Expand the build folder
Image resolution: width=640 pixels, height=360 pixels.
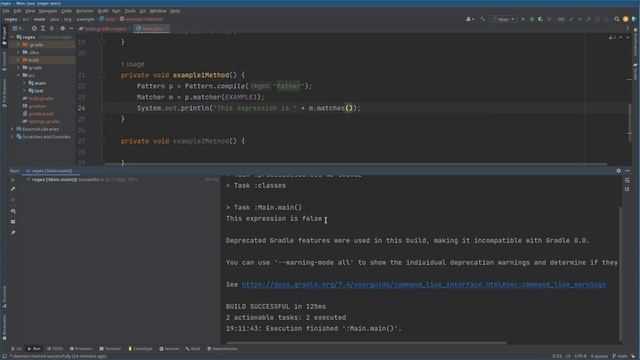click(18, 60)
